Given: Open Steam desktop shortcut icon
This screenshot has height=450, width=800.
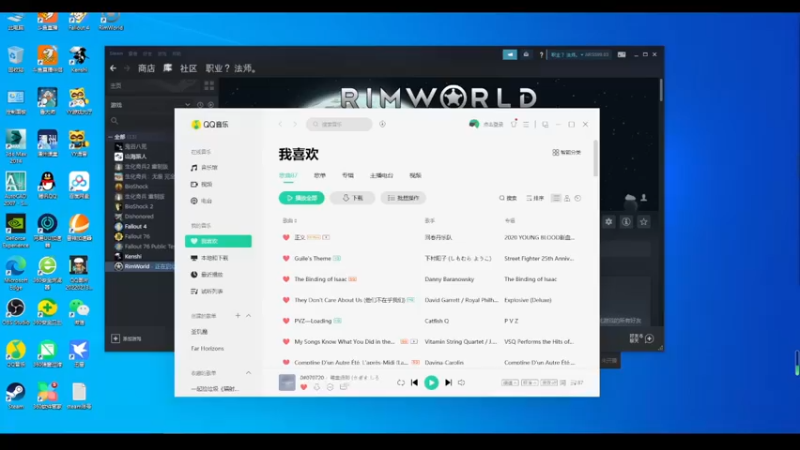Looking at the screenshot, I should click(16, 396).
